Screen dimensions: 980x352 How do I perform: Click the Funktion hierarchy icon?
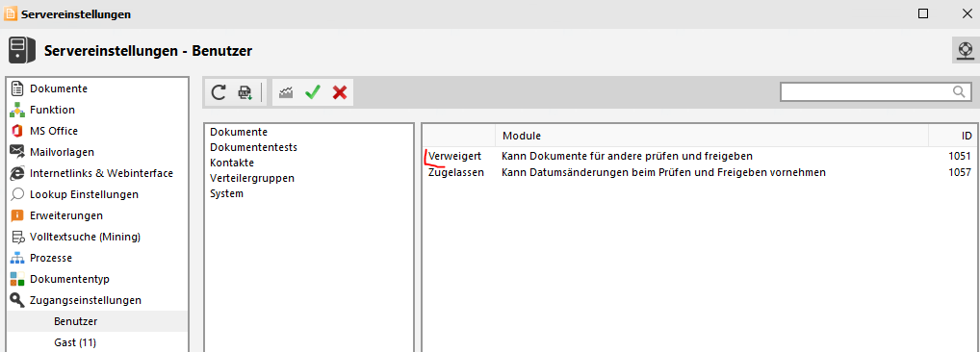17,110
